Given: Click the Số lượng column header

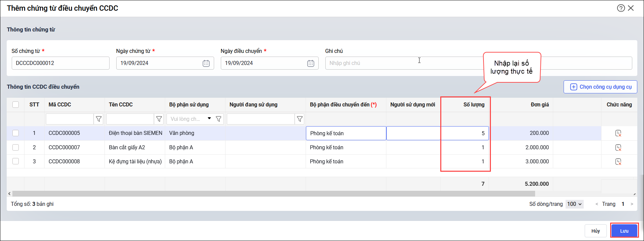Looking at the screenshot, I should [x=474, y=104].
